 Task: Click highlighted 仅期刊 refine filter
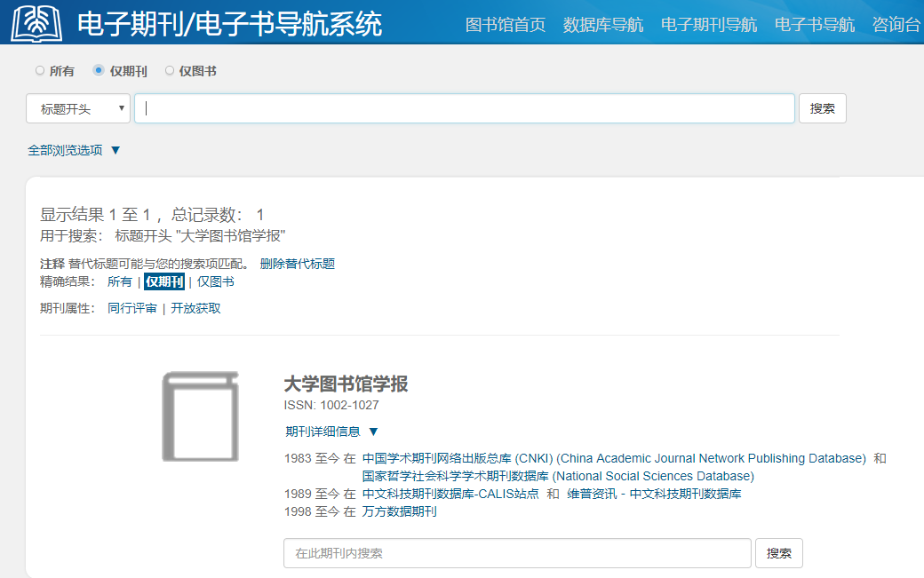pyautogui.click(x=164, y=282)
